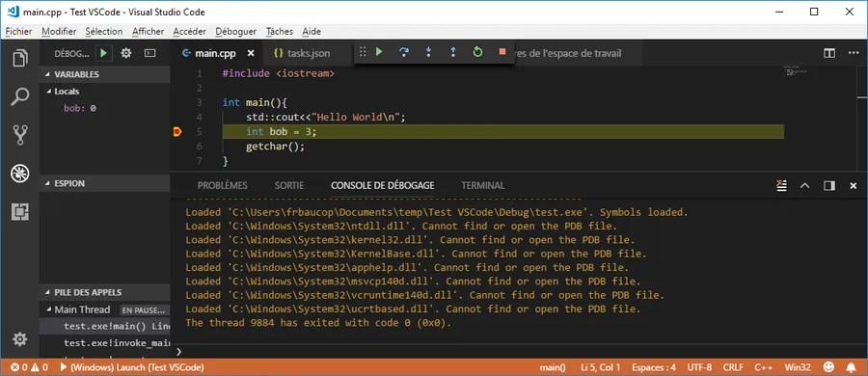Image resolution: width=868 pixels, height=376 pixels.
Task: Collapse the Locals scope
Action: pyautogui.click(x=105, y=92)
